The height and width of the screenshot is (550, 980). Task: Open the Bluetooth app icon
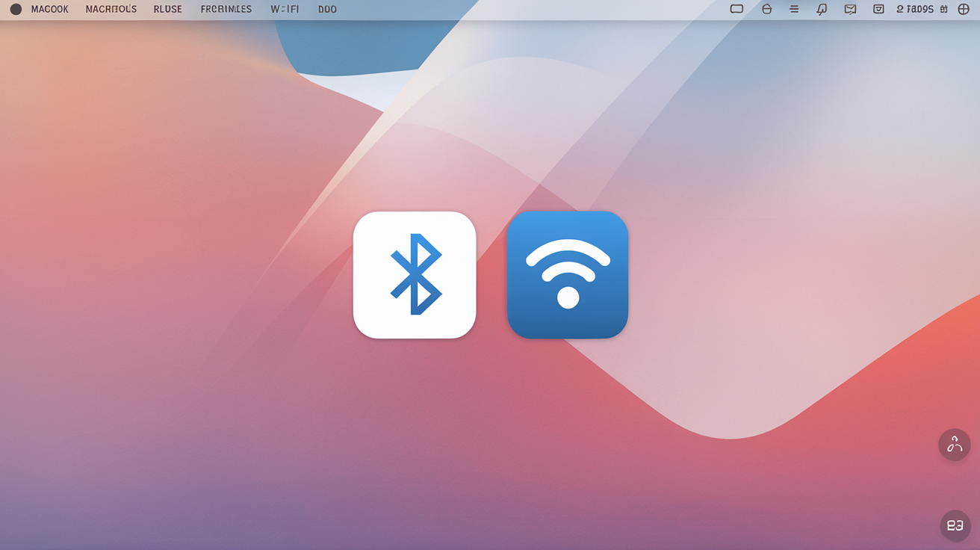tap(415, 275)
